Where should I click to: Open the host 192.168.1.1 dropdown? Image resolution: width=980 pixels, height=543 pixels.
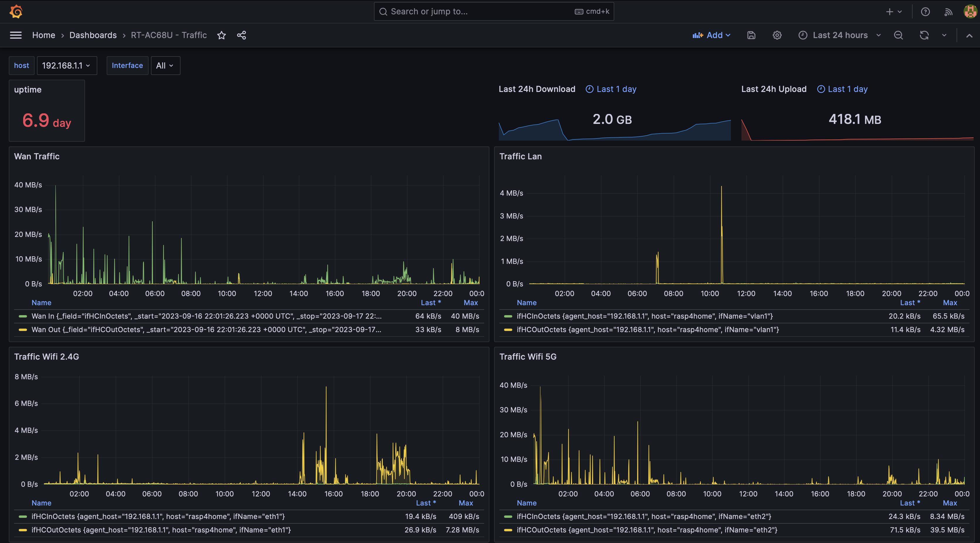click(67, 66)
